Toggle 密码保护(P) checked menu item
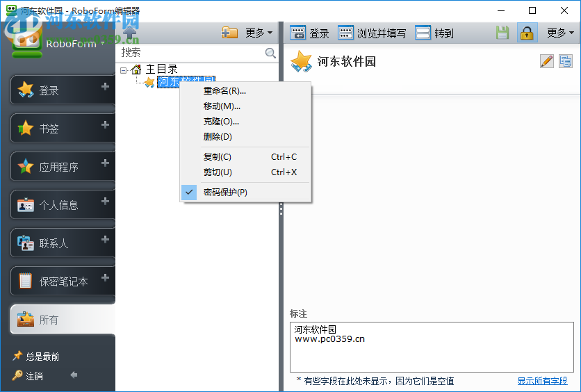 pyautogui.click(x=245, y=193)
